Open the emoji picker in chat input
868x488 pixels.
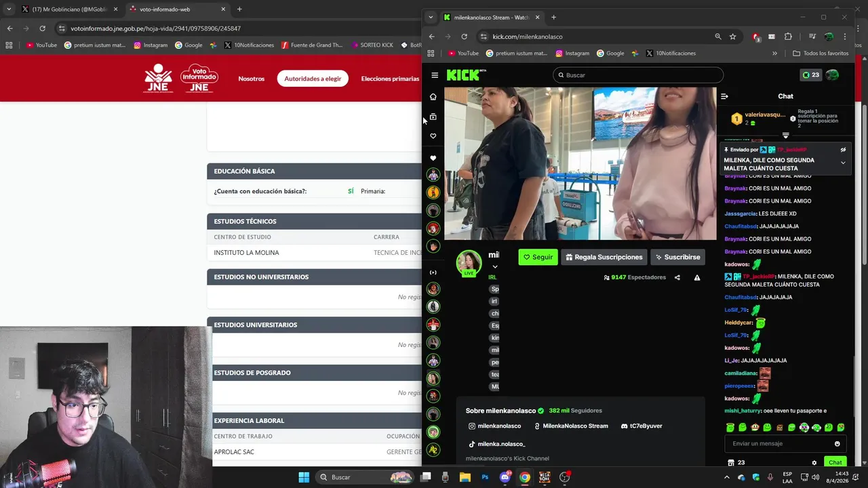click(x=837, y=444)
